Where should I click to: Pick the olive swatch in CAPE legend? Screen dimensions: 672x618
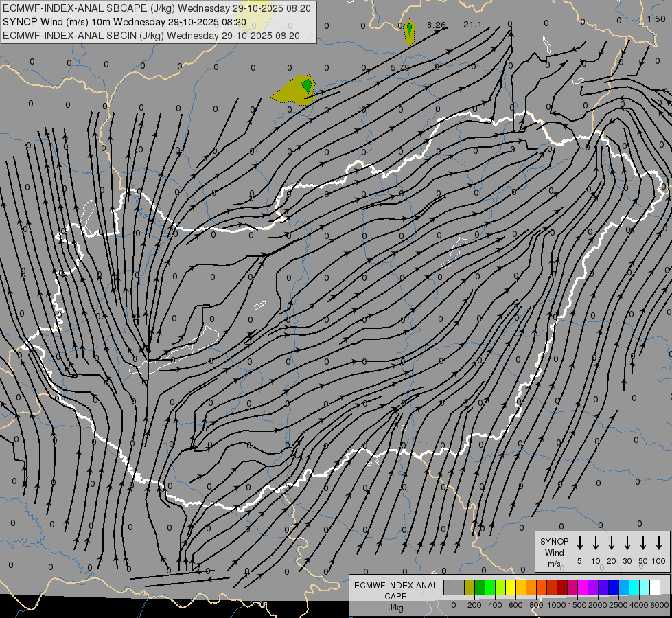(x=470, y=587)
